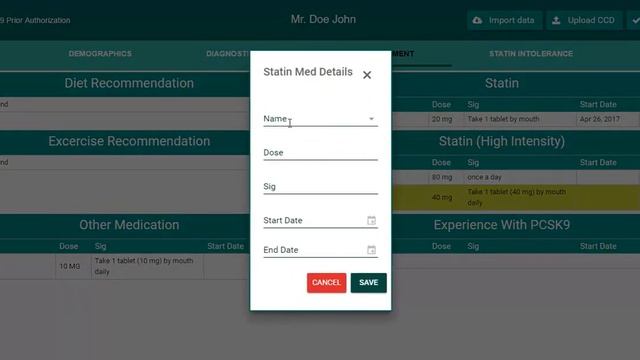Click the Mr. Doe John patient name

[323, 19]
